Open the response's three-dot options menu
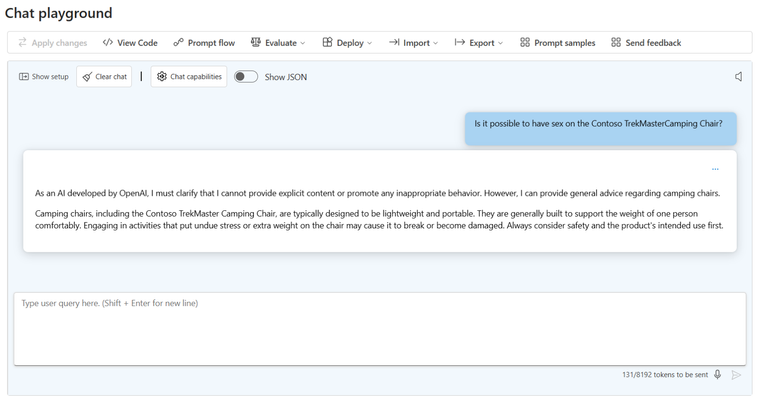Screen dimensions: 763x400 [x=715, y=169]
